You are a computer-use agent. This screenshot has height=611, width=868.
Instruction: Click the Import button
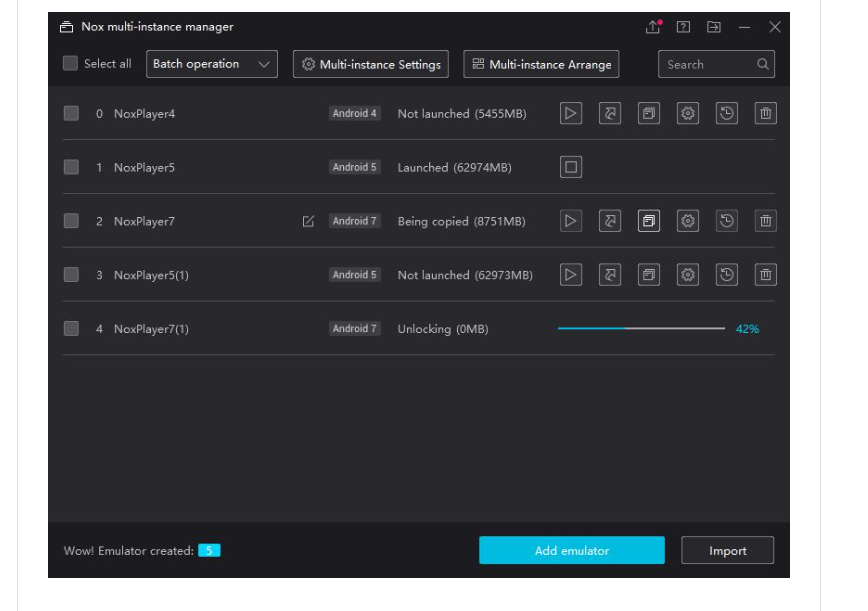click(727, 550)
